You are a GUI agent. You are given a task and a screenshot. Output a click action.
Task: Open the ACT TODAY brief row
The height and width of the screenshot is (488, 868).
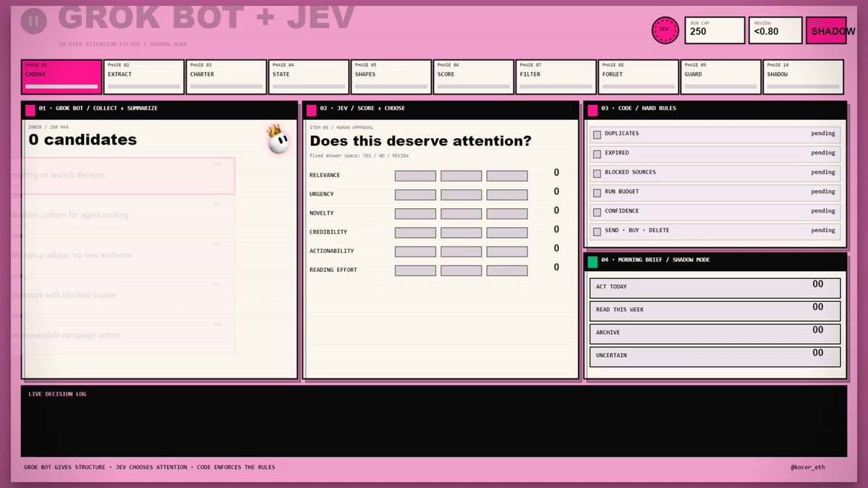[x=715, y=288]
